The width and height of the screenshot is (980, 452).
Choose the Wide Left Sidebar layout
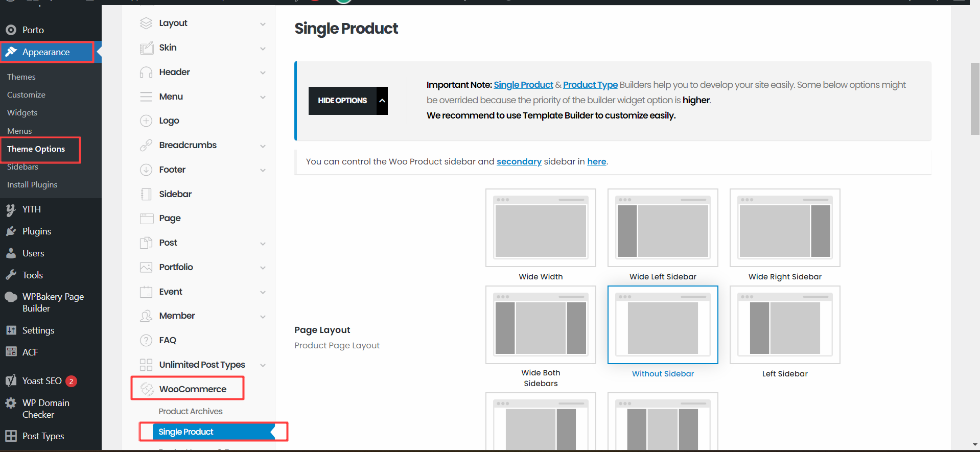663,228
